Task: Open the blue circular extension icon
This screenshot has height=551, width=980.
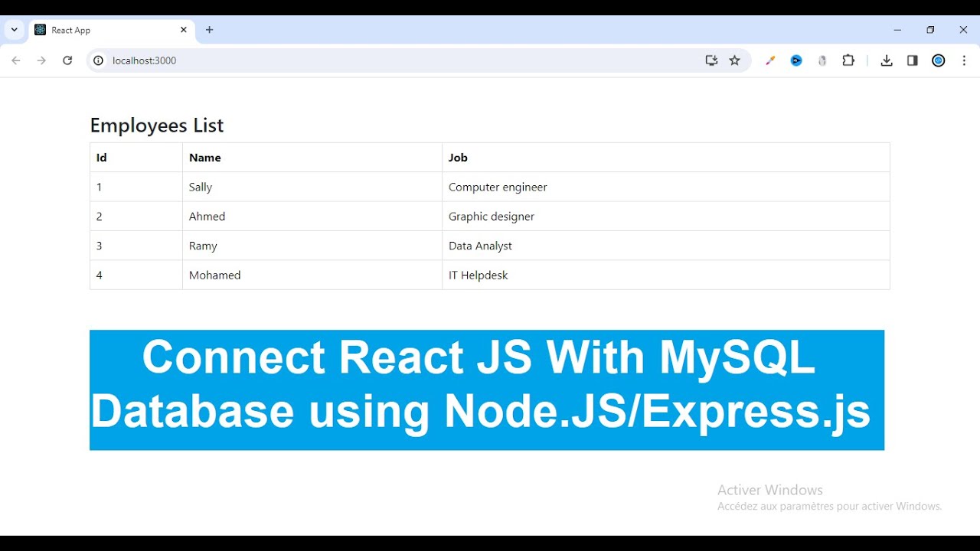Action: click(x=796, y=60)
